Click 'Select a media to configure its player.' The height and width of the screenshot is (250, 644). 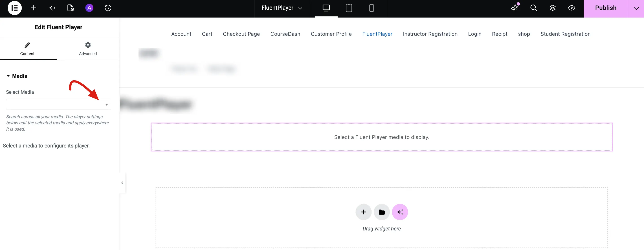(46, 145)
